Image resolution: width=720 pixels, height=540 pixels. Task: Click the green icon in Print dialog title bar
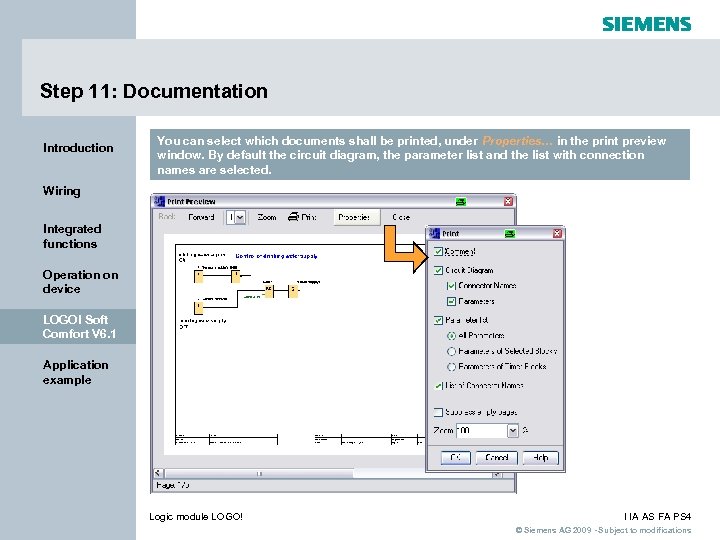[x=510, y=234]
